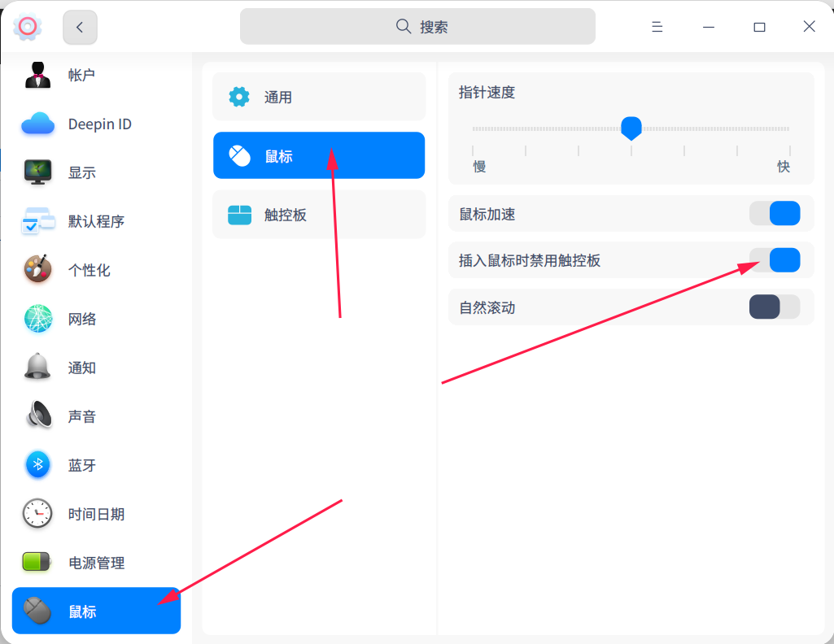
Task: Open the 帐户 settings section
Action: coord(96,75)
